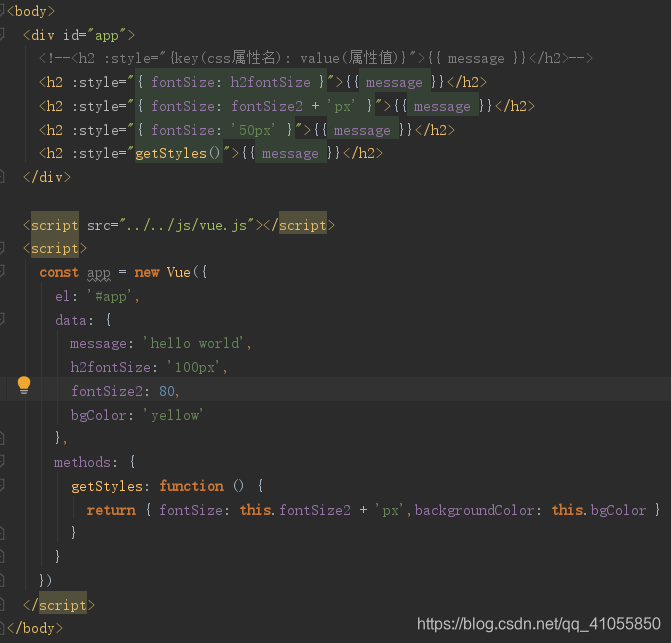Image resolution: width=671 pixels, height=643 pixels.
Task: Click message in the getStyles() h2 line
Action: (x=290, y=153)
